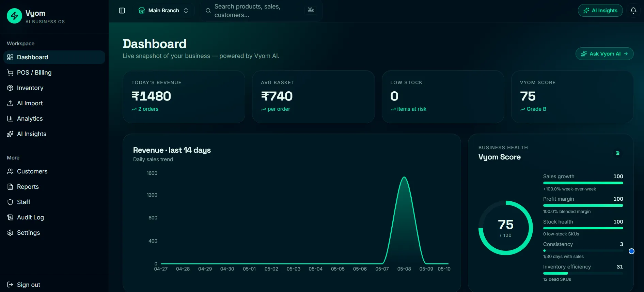Click the Inventory box icon
The image size is (644, 292).
pos(10,88)
